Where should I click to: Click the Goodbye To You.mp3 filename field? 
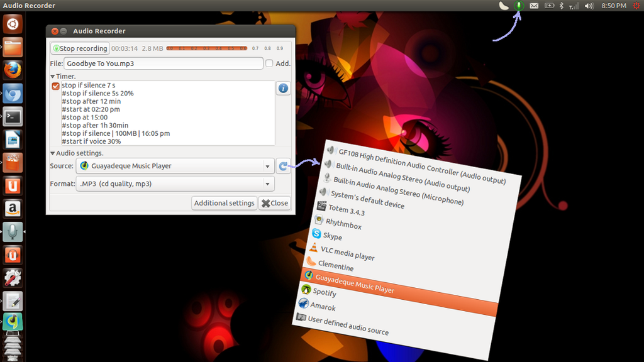point(163,63)
